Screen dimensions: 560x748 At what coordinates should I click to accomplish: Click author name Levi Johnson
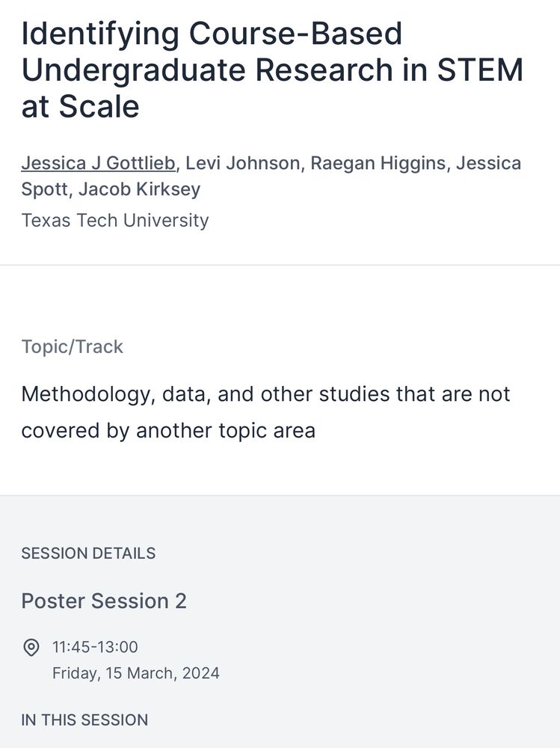(242, 163)
